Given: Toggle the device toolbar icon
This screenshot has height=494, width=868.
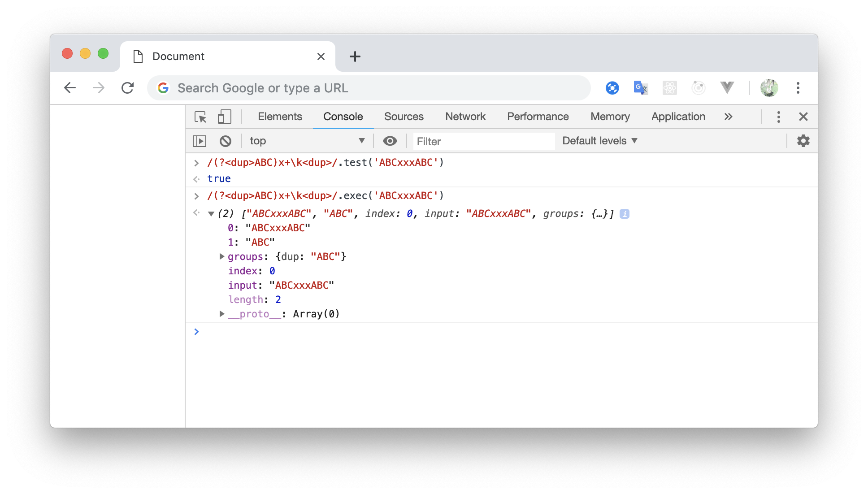Looking at the screenshot, I should [224, 117].
